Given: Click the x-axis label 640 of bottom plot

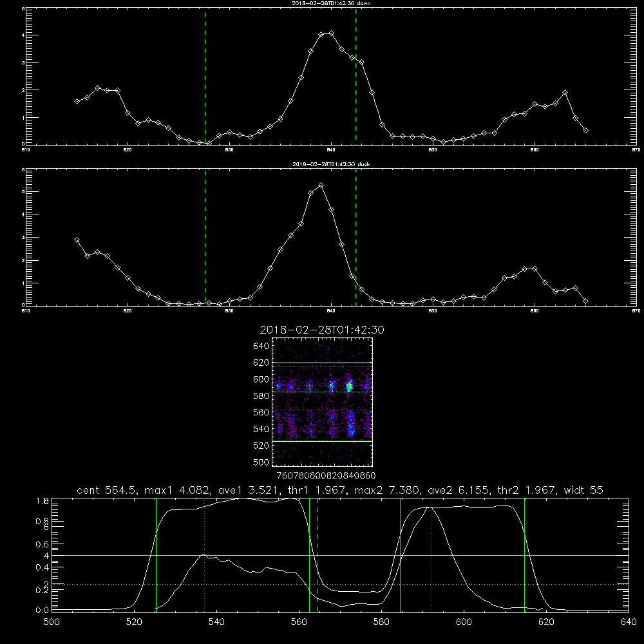Looking at the screenshot, I should point(629,622).
